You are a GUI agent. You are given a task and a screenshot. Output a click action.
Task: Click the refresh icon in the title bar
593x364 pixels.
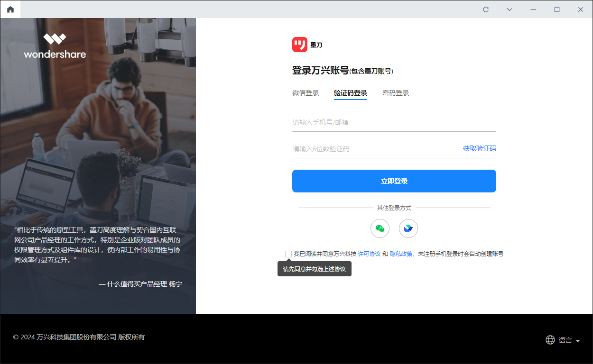485,9
